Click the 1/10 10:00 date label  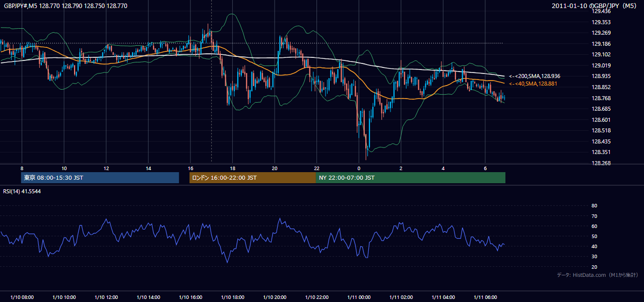(x=64, y=297)
